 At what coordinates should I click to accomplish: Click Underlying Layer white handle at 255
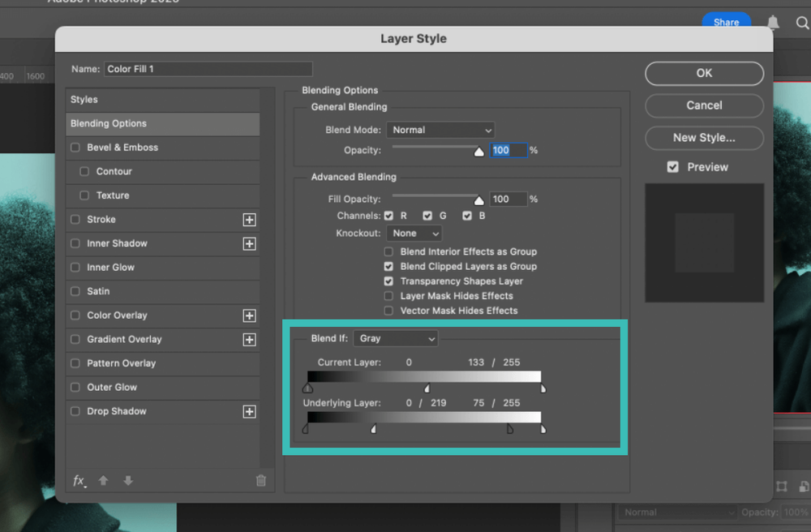pyautogui.click(x=543, y=428)
